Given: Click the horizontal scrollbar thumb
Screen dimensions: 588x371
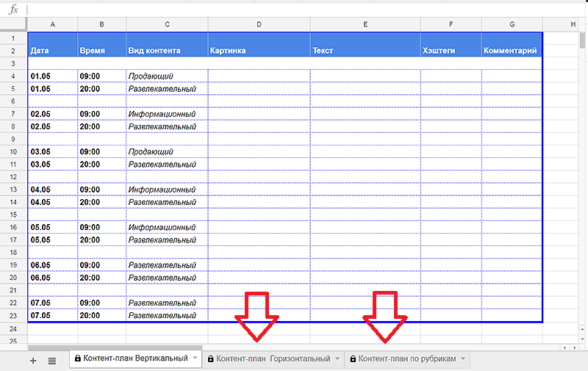Looking at the screenshot, I should point(115,347).
